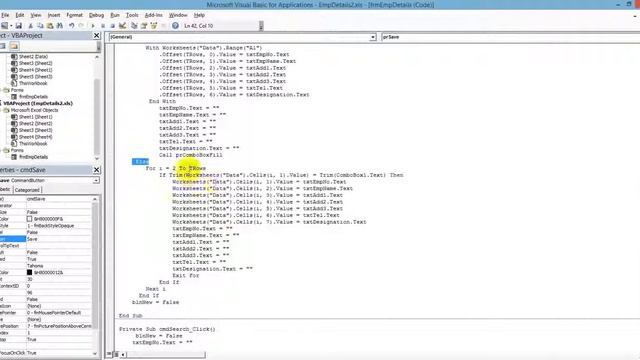Click the View Object icon in the Project panel
Viewport: 640px width, 360px height.
pyautogui.click(x=3, y=46)
